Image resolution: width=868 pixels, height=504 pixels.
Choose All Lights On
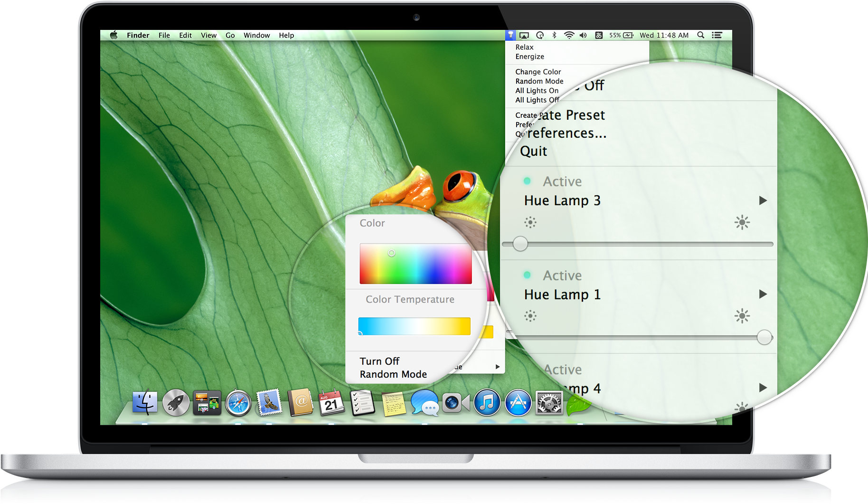(x=537, y=91)
